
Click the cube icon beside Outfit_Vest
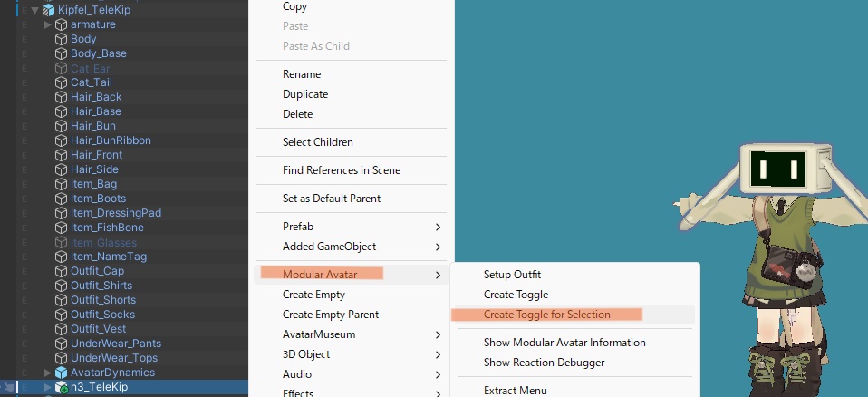(x=62, y=329)
